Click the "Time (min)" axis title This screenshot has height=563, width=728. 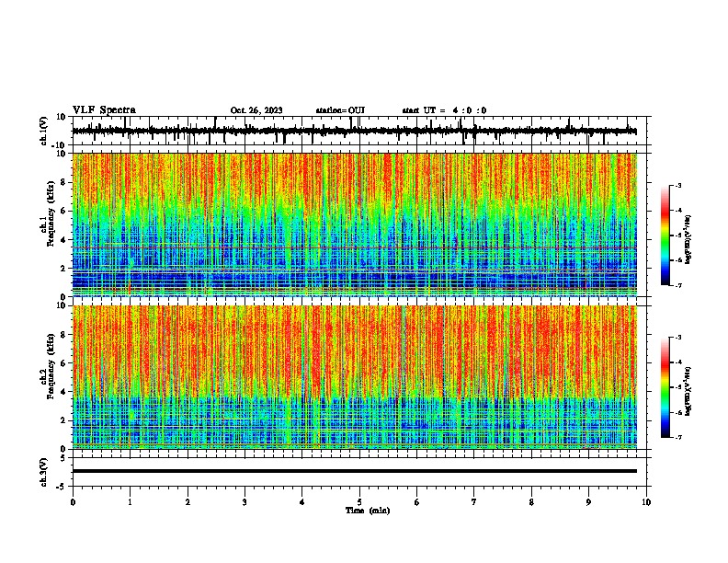[x=368, y=511]
